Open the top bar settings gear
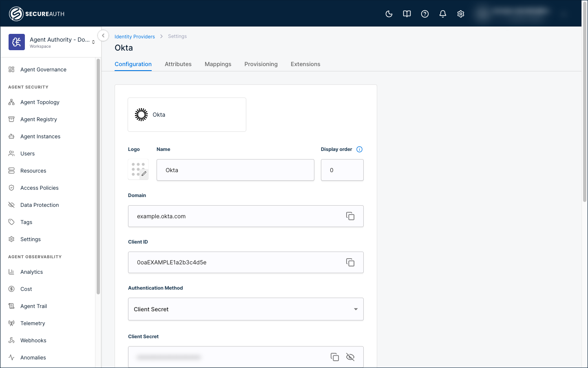The height and width of the screenshot is (368, 588). click(461, 14)
